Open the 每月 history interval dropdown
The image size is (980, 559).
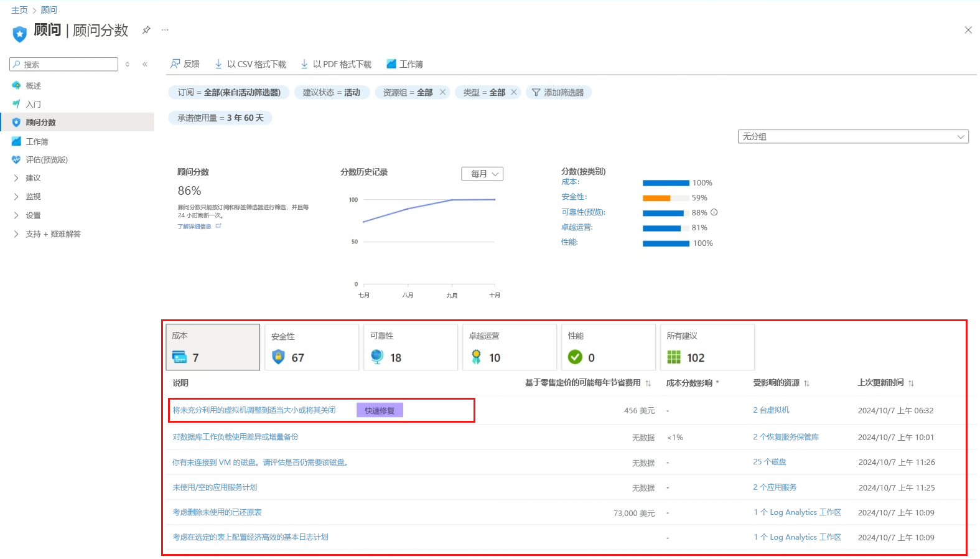[482, 174]
